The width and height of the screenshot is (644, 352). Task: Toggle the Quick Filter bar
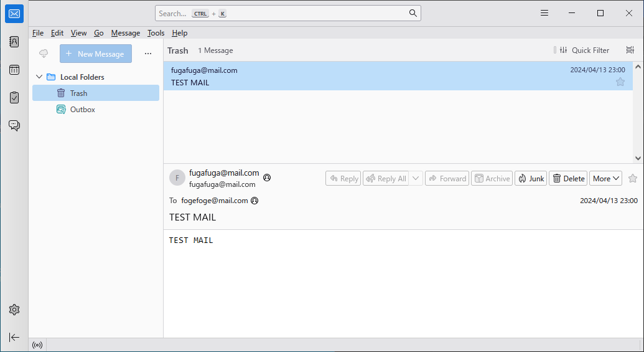(x=584, y=50)
